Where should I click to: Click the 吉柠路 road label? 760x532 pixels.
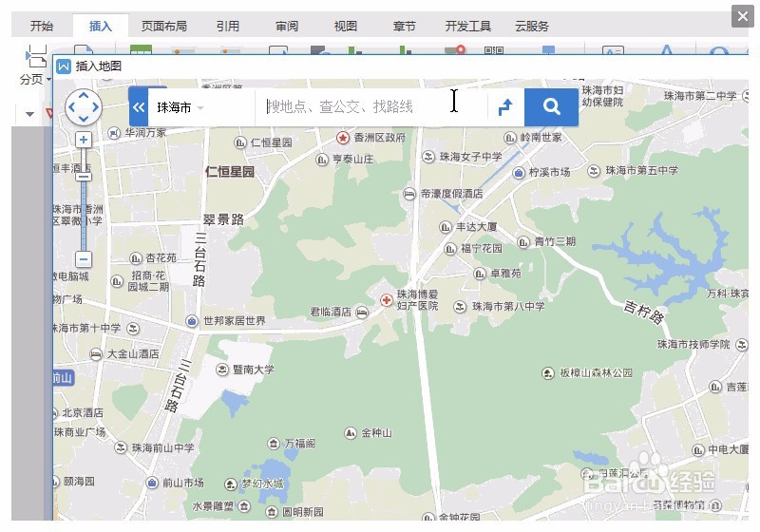click(x=644, y=313)
